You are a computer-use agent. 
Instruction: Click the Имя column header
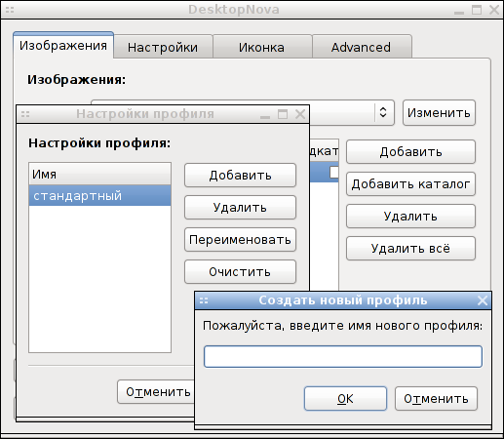[99, 175]
